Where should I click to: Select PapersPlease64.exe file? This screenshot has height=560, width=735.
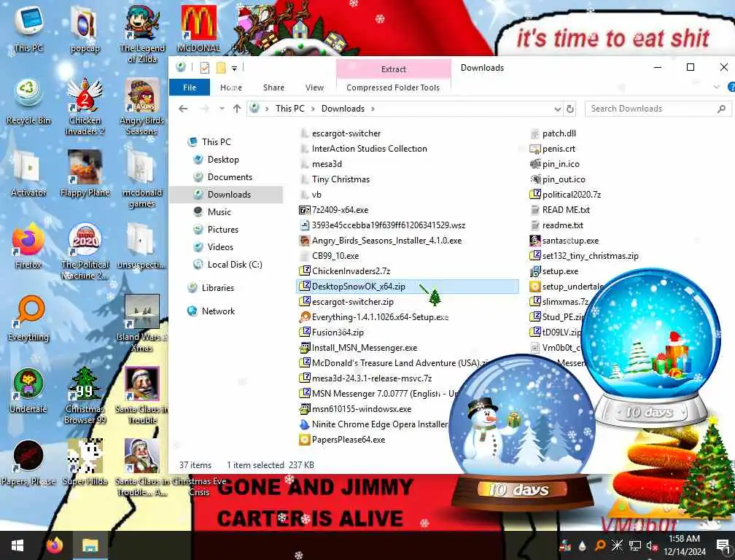349,440
